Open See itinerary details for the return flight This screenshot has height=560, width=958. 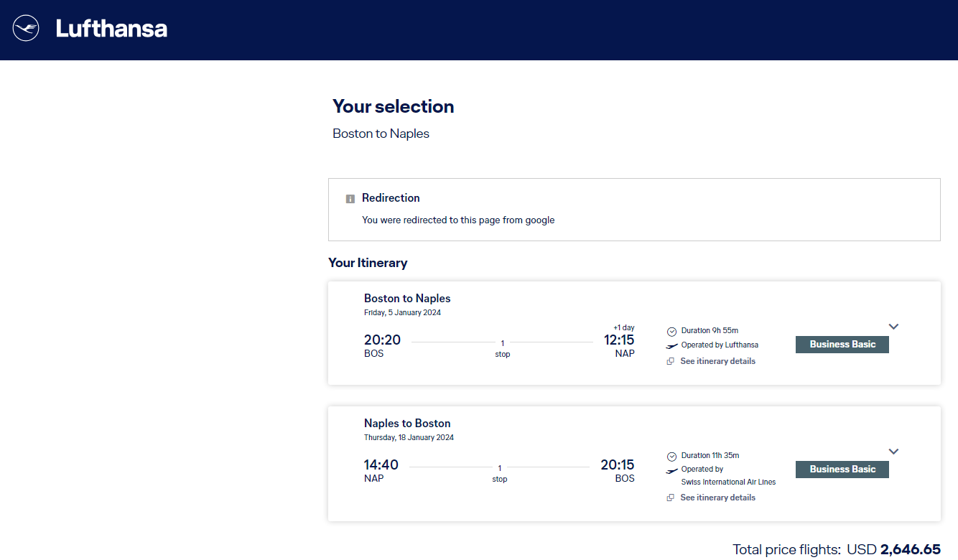click(717, 498)
